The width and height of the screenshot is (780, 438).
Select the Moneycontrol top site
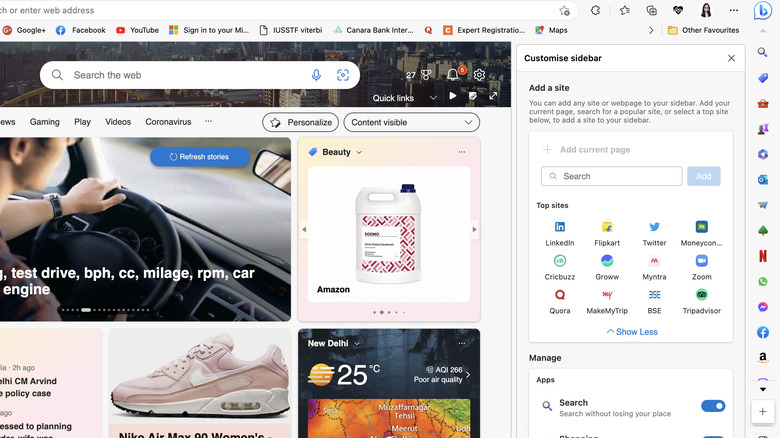pos(701,234)
